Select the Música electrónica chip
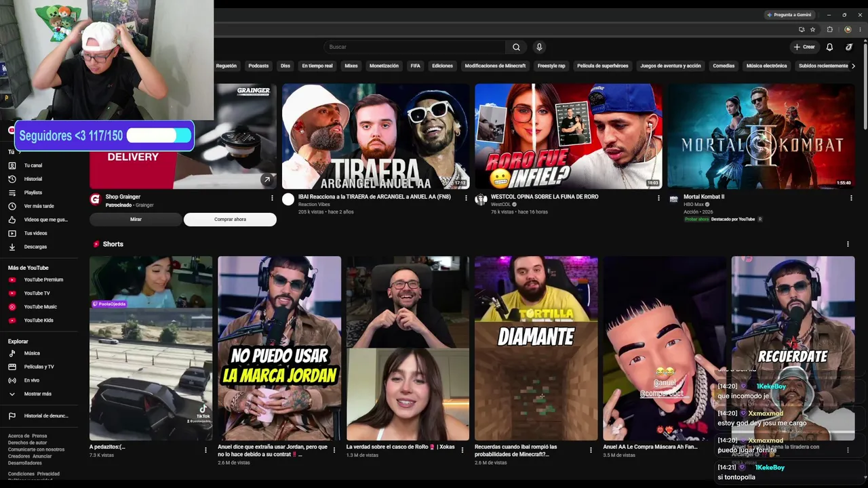Image resolution: width=868 pixels, height=488 pixels. pos(766,66)
